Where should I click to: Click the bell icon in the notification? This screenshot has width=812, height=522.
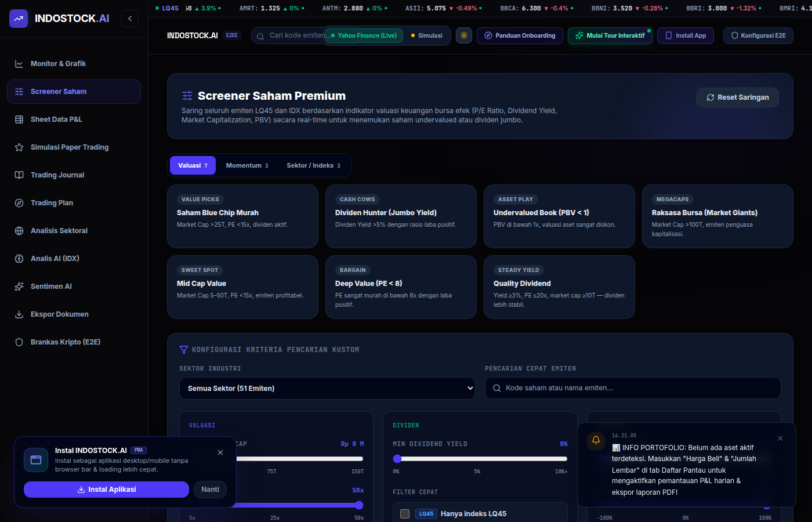(x=596, y=441)
